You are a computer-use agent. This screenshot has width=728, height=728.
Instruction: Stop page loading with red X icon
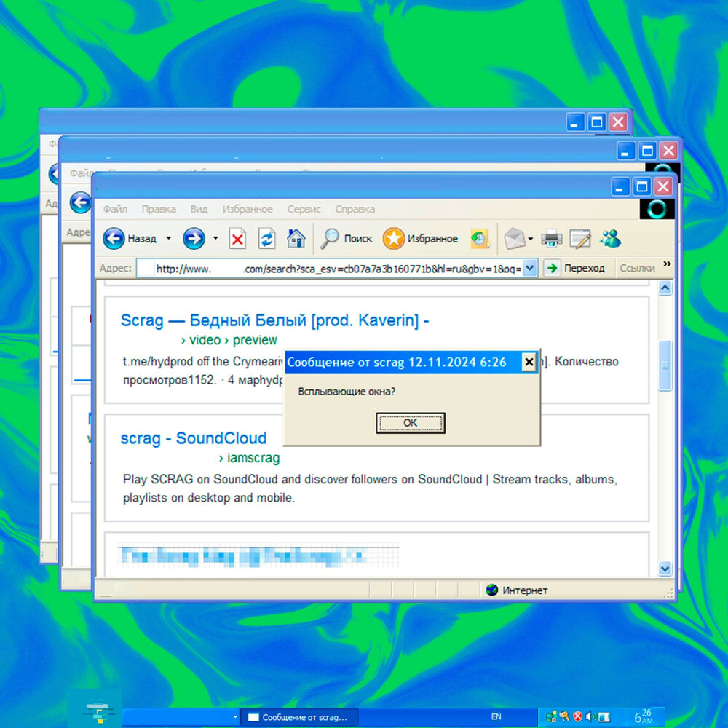[x=238, y=239]
